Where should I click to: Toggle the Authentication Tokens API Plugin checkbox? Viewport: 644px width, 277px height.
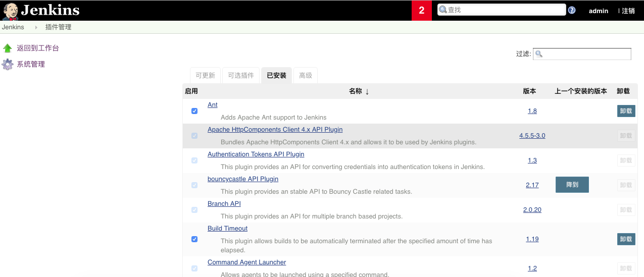pos(194,160)
